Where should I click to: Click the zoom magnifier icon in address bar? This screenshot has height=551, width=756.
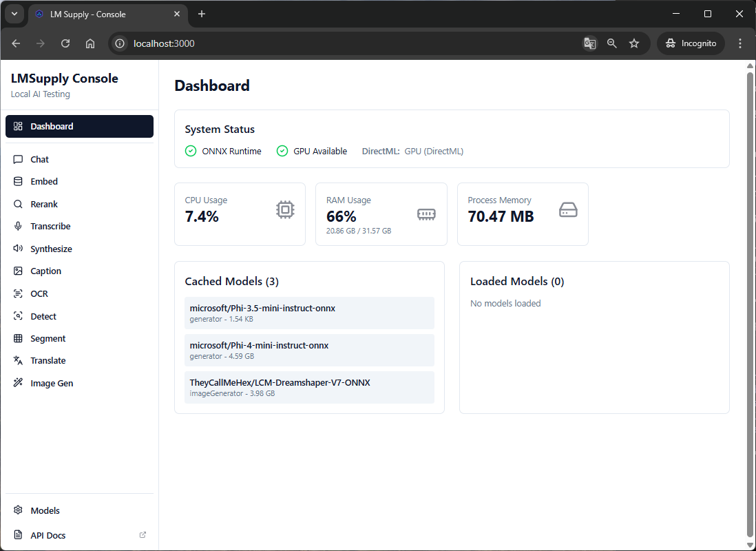612,43
